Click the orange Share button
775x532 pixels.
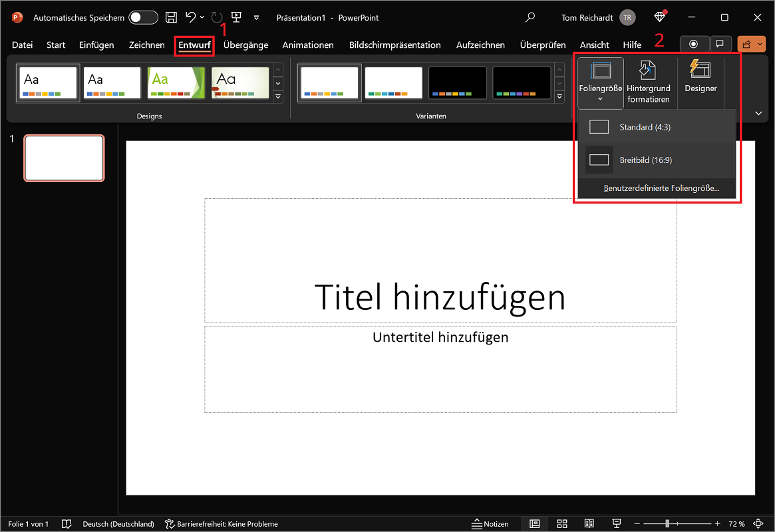[x=746, y=44]
